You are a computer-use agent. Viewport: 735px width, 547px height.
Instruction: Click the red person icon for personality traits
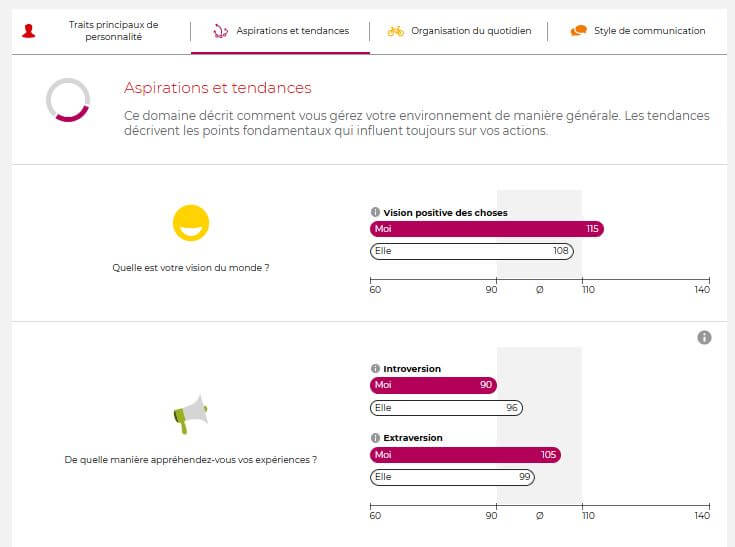click(28, 31)
